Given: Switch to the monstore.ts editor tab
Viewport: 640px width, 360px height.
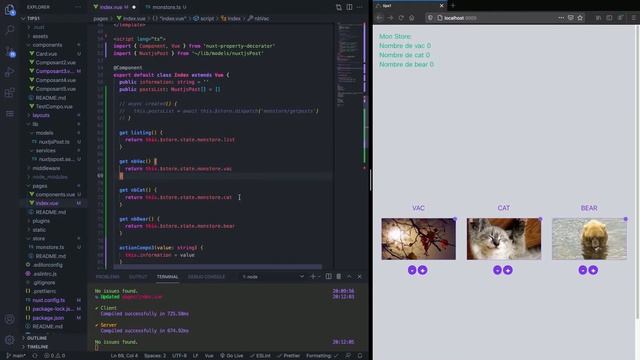Looking at the screenshot, I should pos(166,7).
